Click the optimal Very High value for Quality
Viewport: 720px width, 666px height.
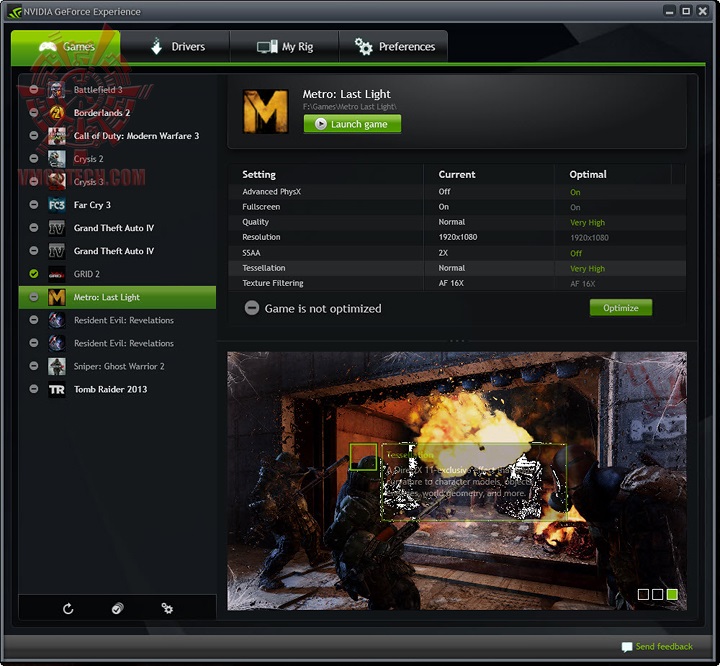587,222
